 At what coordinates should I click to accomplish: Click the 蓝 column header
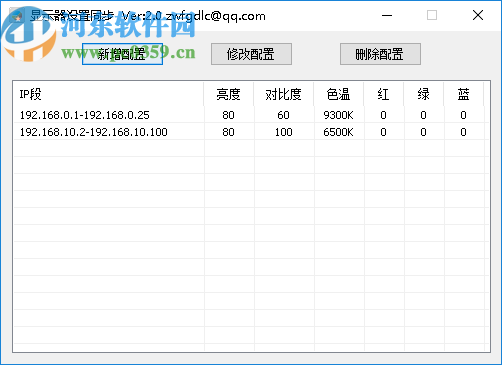coord(464,94)
